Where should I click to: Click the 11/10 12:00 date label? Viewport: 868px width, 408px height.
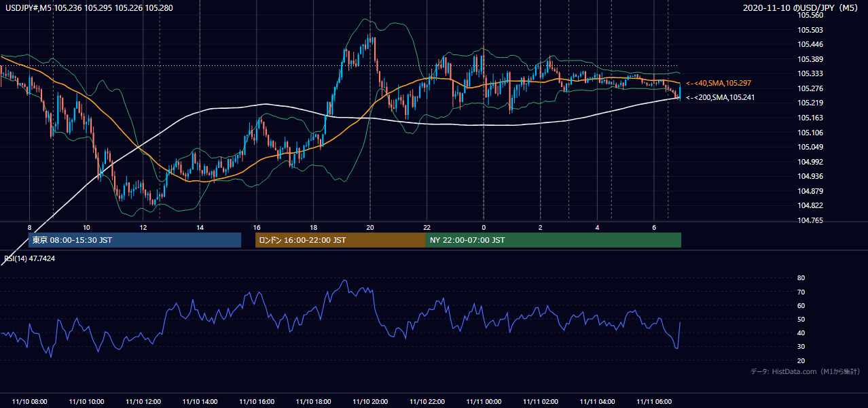coord(143,402)
